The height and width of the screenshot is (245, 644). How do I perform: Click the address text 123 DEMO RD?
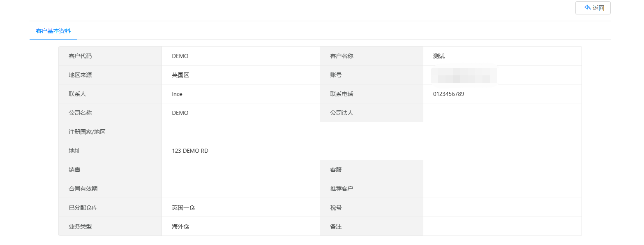(x=190, y=151)
